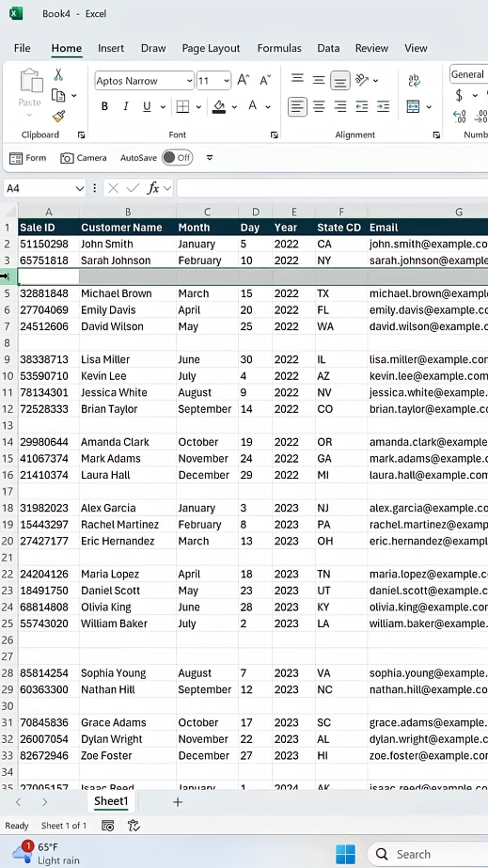Switch to the Draw tab
This screenshot has height=868, width=488.
pos(153,48)
